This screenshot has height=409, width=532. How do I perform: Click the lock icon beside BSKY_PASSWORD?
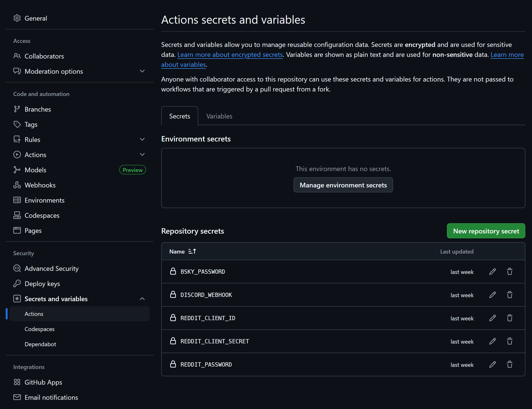click(173, 271)
